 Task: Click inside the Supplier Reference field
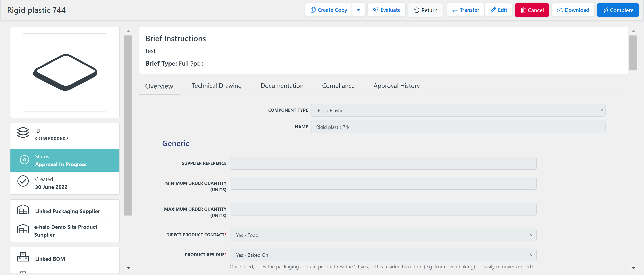383,163
